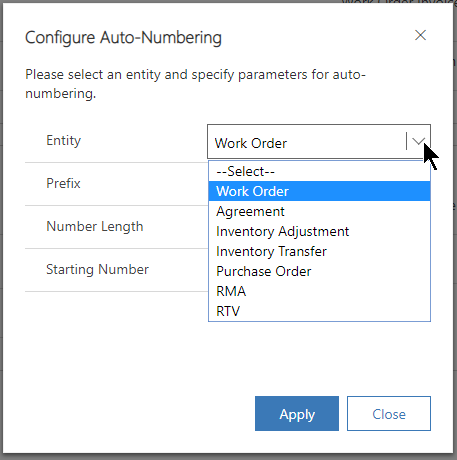Viewport: 457px width, 460px height.
Task: Click the Entity dropdown chevron arrow
Action: pos(418,141)
